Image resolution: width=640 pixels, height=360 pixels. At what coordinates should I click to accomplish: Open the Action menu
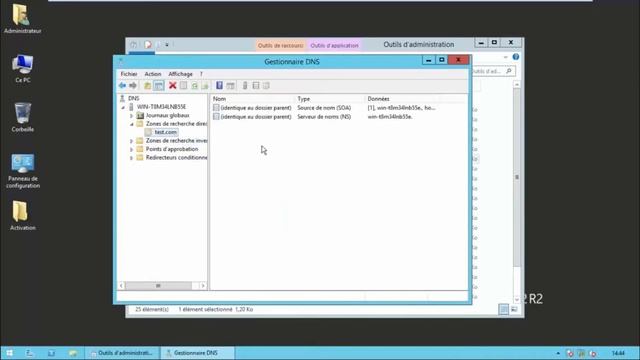pos(153,74)
